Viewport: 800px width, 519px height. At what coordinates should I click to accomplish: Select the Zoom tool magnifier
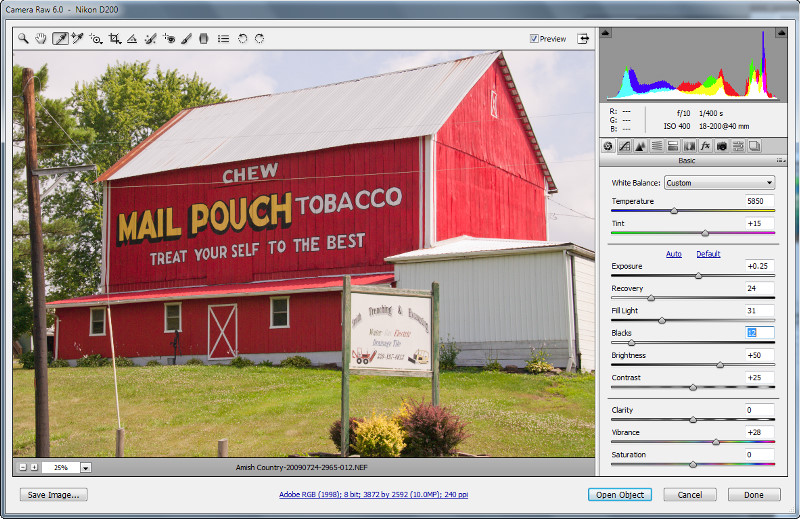pos(23,38)
